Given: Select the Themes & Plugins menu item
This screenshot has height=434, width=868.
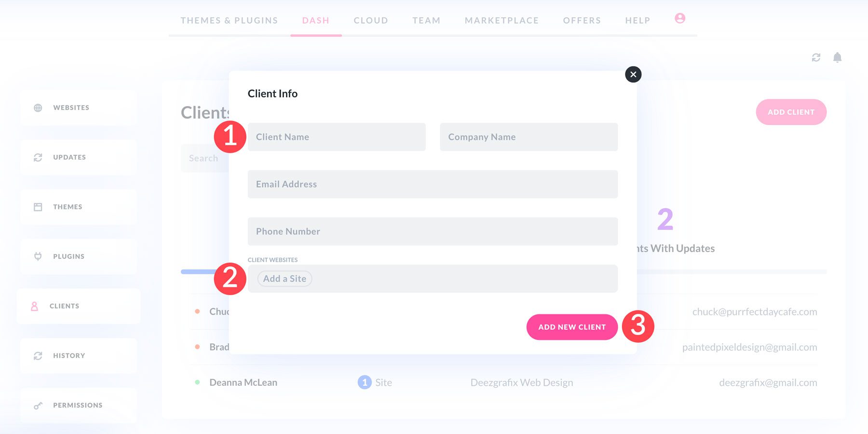Looking at the screenshot, I should click(x=229, y=20).
